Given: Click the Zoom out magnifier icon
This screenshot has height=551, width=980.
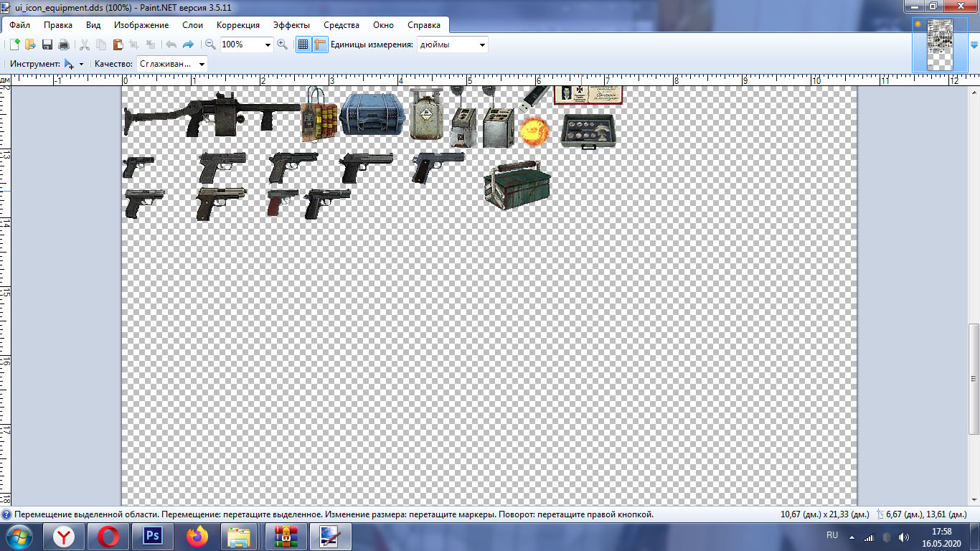Looking at the screenshot, I should [x=210, y=44].
